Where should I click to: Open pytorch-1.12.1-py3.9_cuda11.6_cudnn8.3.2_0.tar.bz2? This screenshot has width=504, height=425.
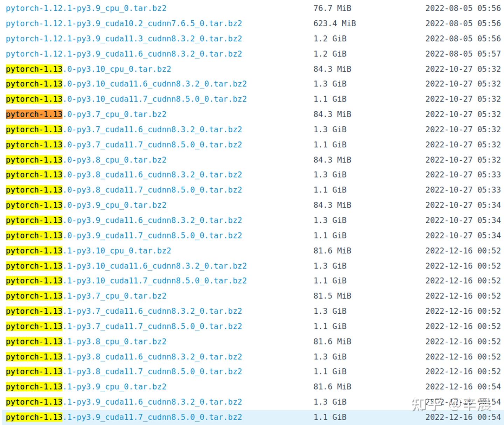[124, 54]
